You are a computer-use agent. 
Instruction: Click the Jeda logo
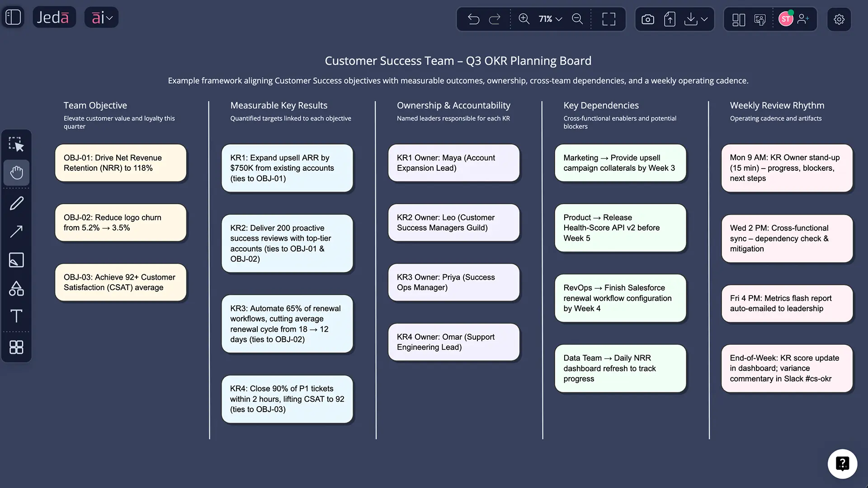tap(54, 17)
